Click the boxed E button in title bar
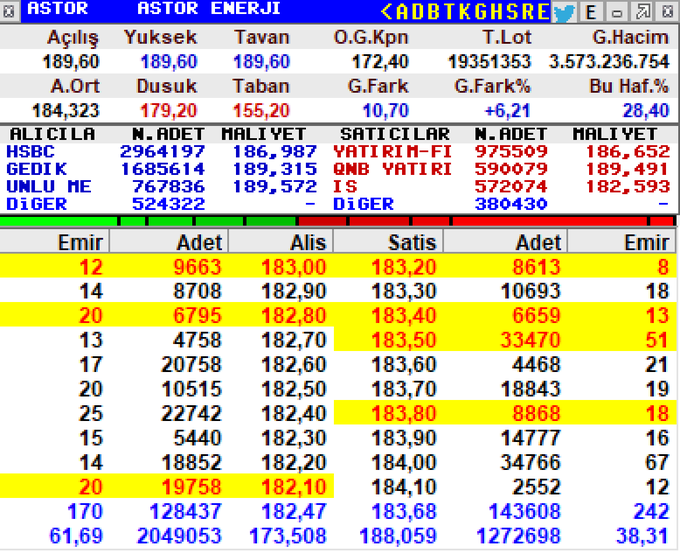 591,12
